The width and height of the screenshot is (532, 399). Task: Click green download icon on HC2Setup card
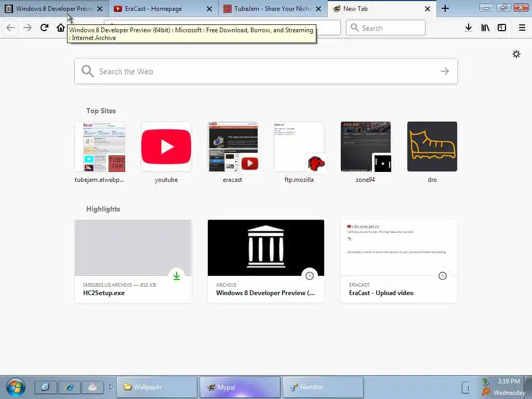tap(177, 276)
